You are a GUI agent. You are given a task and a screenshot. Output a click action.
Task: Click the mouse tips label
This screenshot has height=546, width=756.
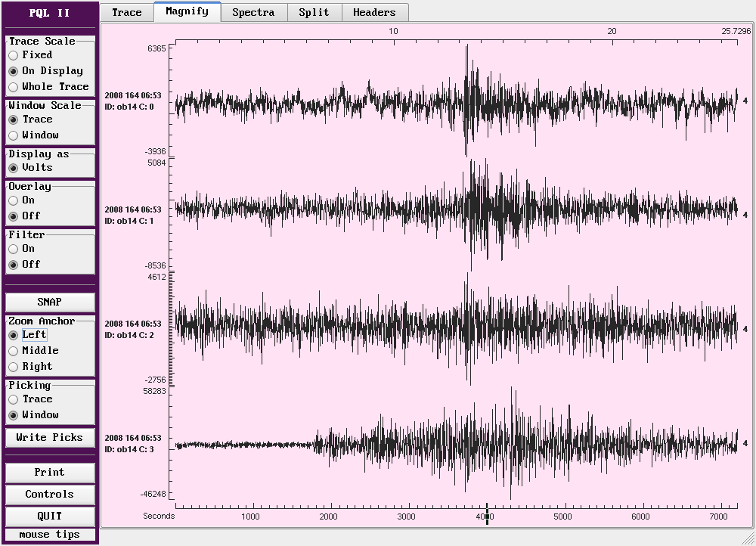50,535
